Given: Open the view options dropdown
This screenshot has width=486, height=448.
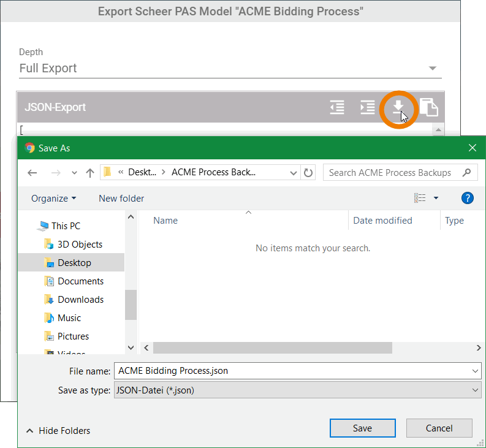Looking at the screenshot, I should tap(436, 198).
